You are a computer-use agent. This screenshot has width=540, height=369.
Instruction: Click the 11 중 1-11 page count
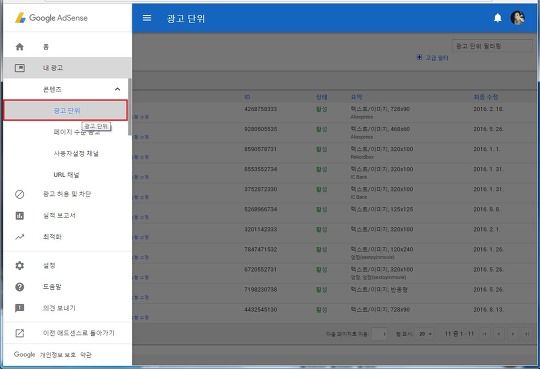[x=459, y=334]
